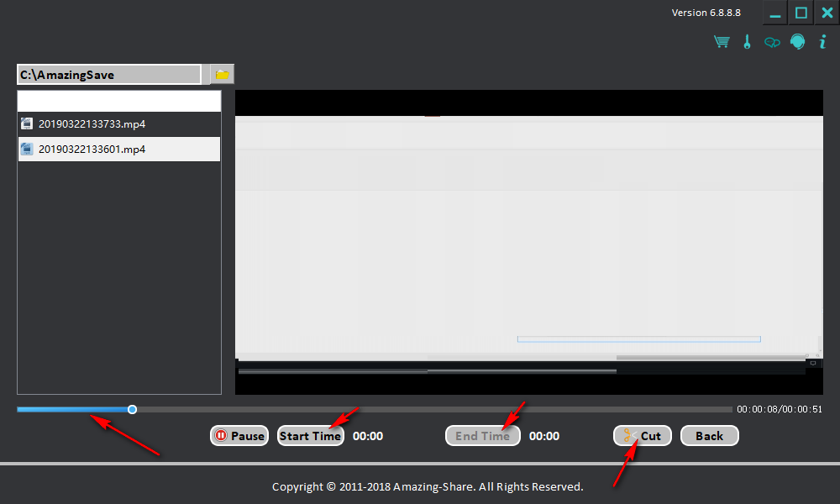Open the chat bubbles feedback icon
840x504 pixels.
[x=772, y=42]
